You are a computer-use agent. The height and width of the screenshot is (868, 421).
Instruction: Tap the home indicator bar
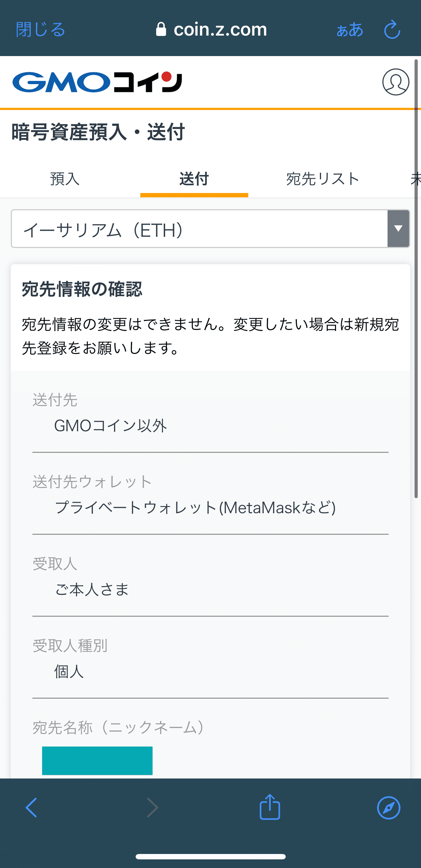pyautogui.click(x=210, y=856)
